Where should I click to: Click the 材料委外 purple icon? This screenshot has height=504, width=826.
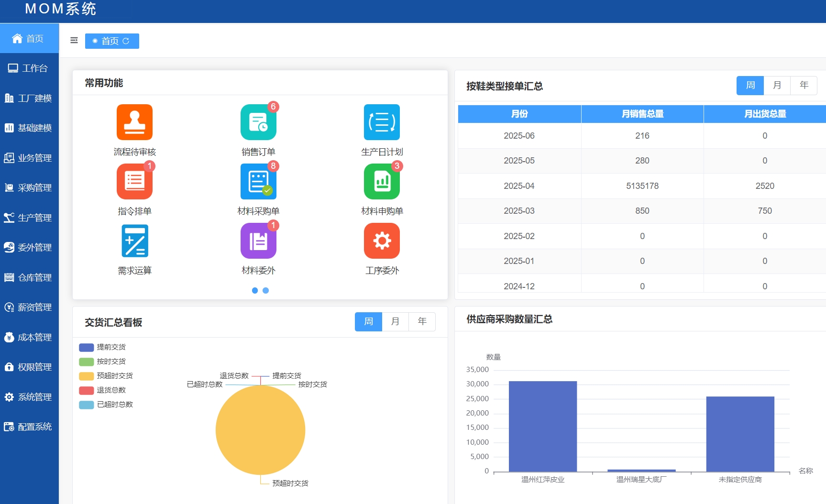[258, 241]
